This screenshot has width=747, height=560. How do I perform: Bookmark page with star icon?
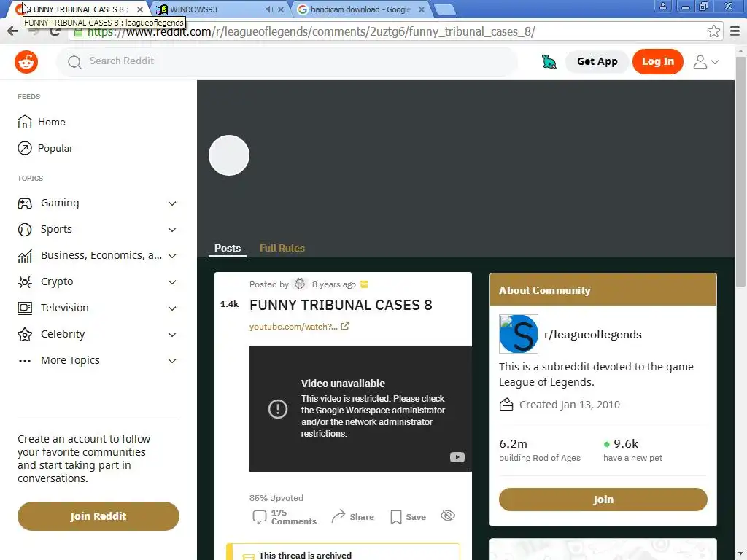point(713,31)
